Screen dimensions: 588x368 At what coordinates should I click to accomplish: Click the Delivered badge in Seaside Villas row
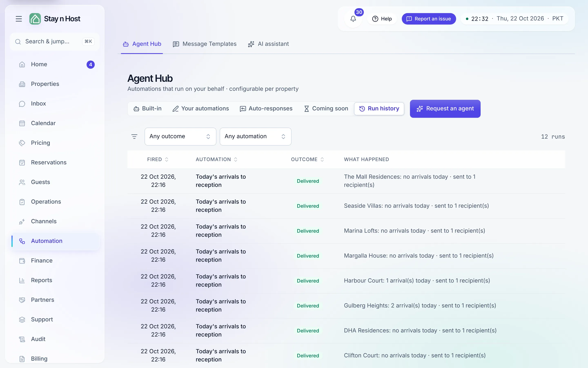click(308, 206)
